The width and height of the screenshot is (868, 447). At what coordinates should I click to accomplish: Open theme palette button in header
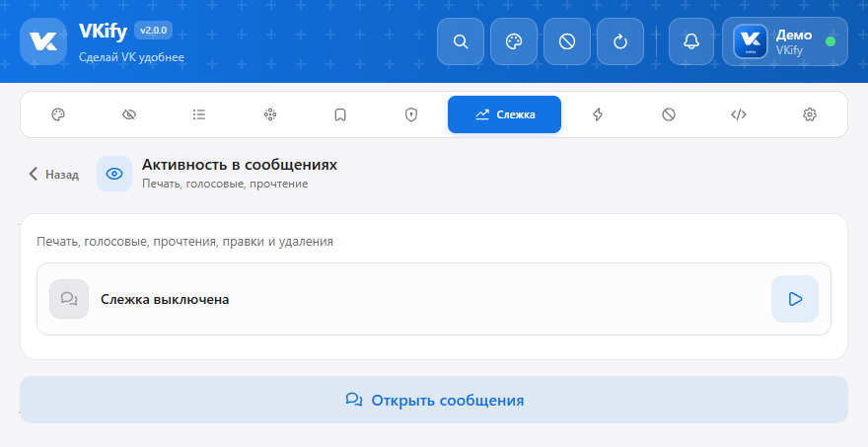click(514, 41)
